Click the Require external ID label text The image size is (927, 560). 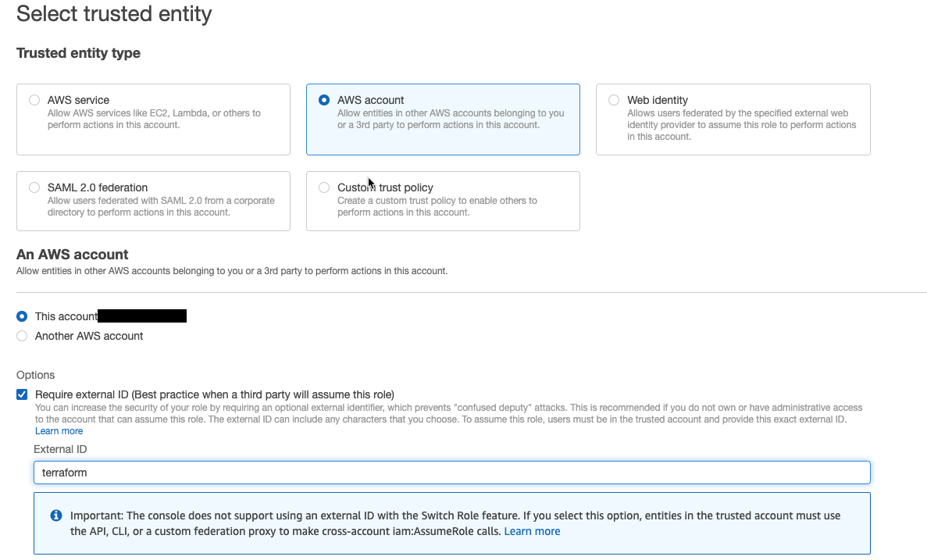click(x=215, y=394)
